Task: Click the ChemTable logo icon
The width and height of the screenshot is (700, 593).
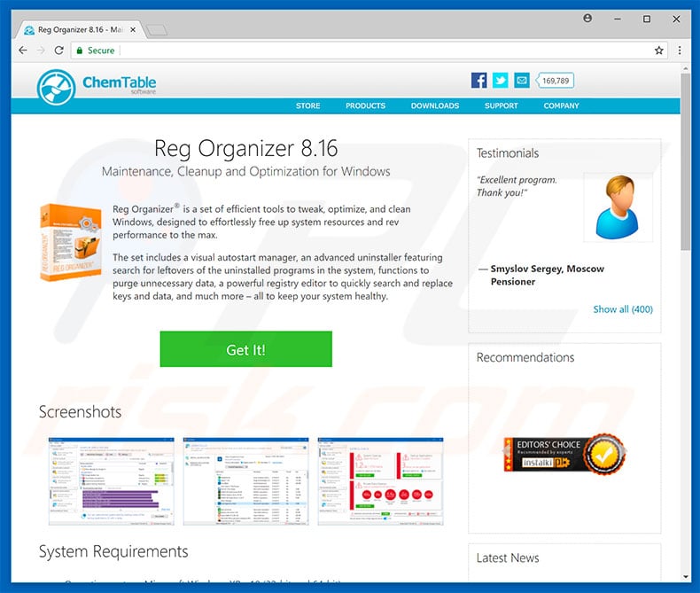Action: (56, 87)
